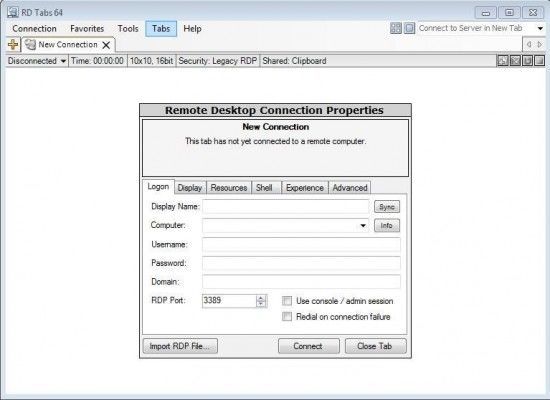Click the Sync button

pyautogui.click(x=387, y=207)
